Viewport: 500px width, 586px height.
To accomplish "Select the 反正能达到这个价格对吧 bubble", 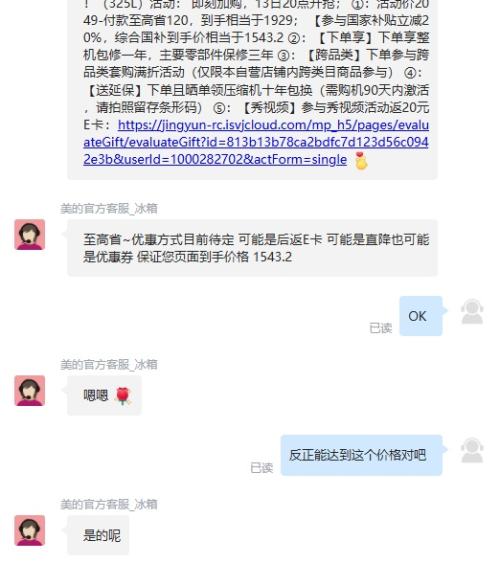I will (361, 455).
